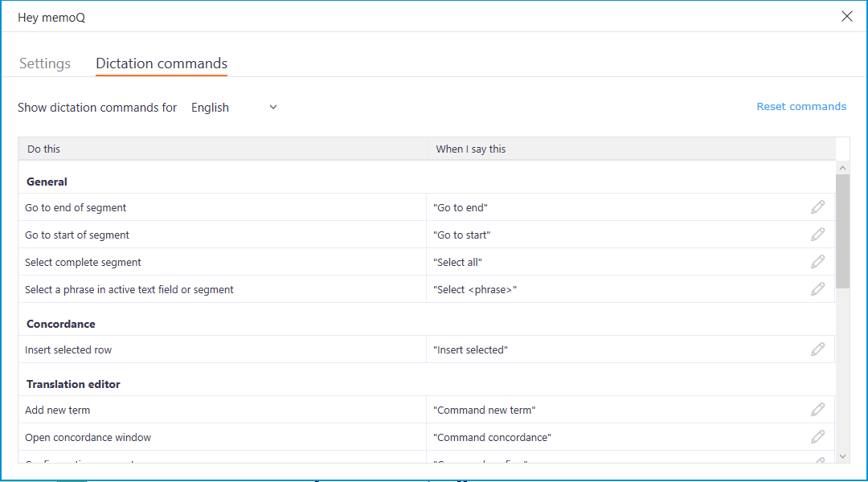Image resolution: width=868 pixels, height=482 pixels.
Task: Edit the "Go to start" command pencil icon
Action: [x=817, y=235]
